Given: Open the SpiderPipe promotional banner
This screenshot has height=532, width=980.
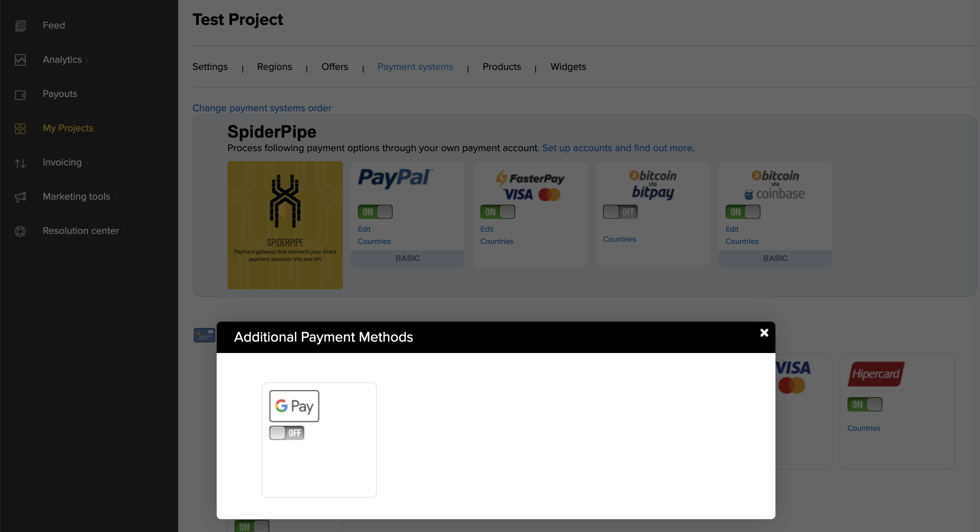Looking at the screenshot, I should 285,225.
